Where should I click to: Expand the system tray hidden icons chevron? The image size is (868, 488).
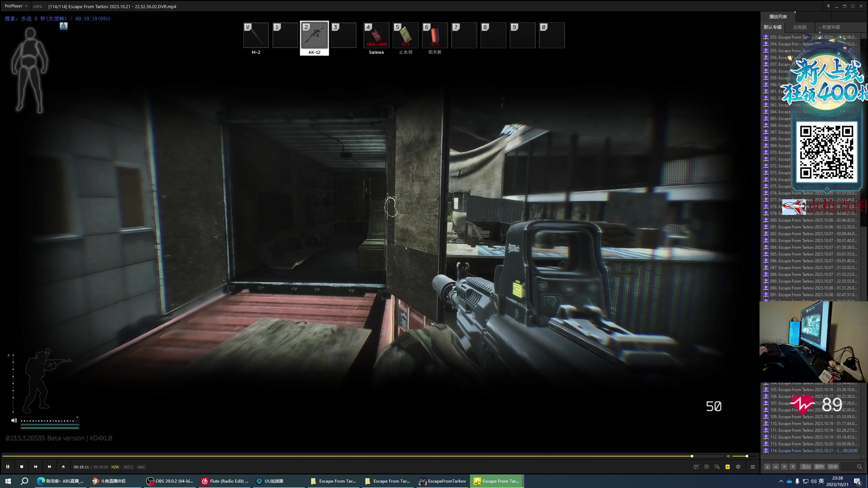coord(781,481)
